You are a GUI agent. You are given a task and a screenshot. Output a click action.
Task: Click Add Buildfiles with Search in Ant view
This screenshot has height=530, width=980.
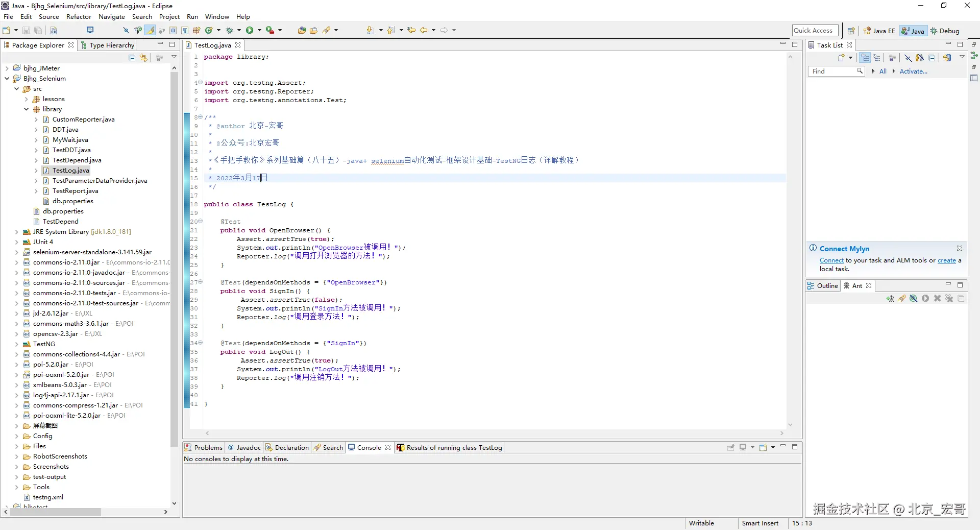tap(902, 299)
